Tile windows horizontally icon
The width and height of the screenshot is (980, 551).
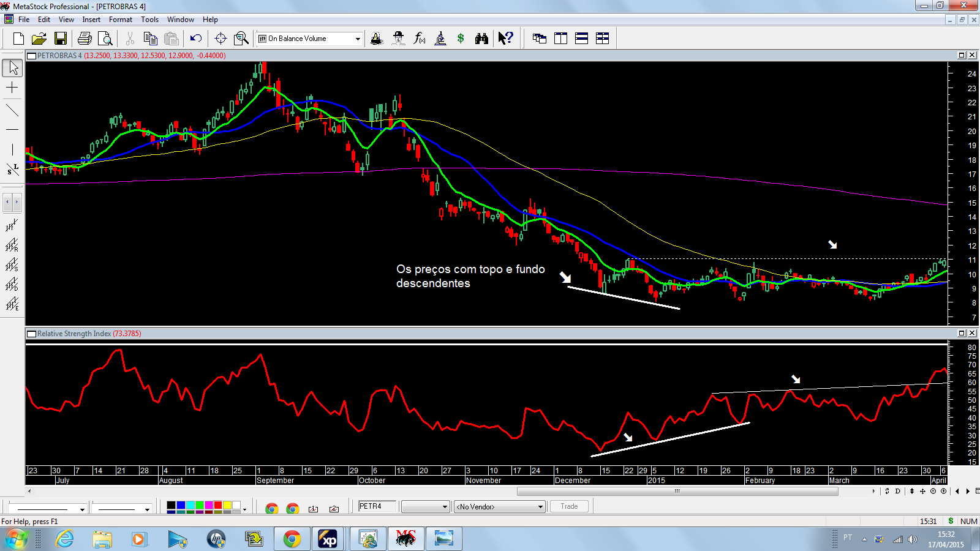pyautogui.click(x=582, y=39)
